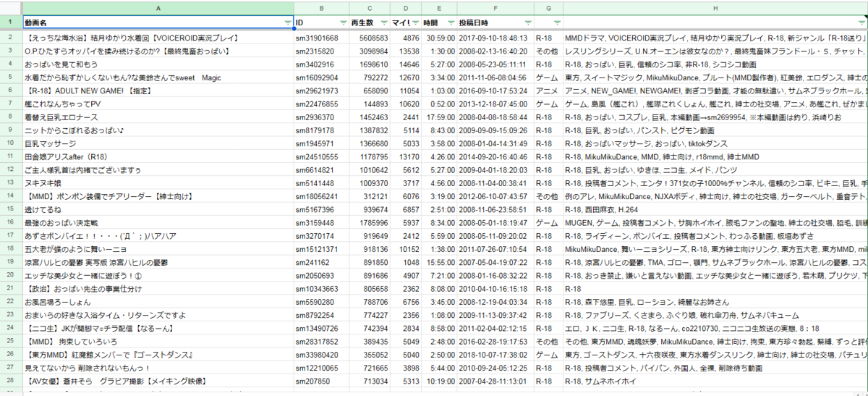Click title cell 艦これなんちゃってPV
Screen dimensions: 868x396
pos(158,104)
